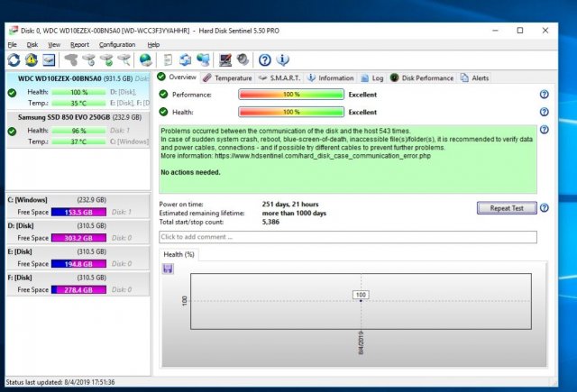Select the E: [Disk] partition entry
This screenshot has width=577, height=392.
coord(78,258)
